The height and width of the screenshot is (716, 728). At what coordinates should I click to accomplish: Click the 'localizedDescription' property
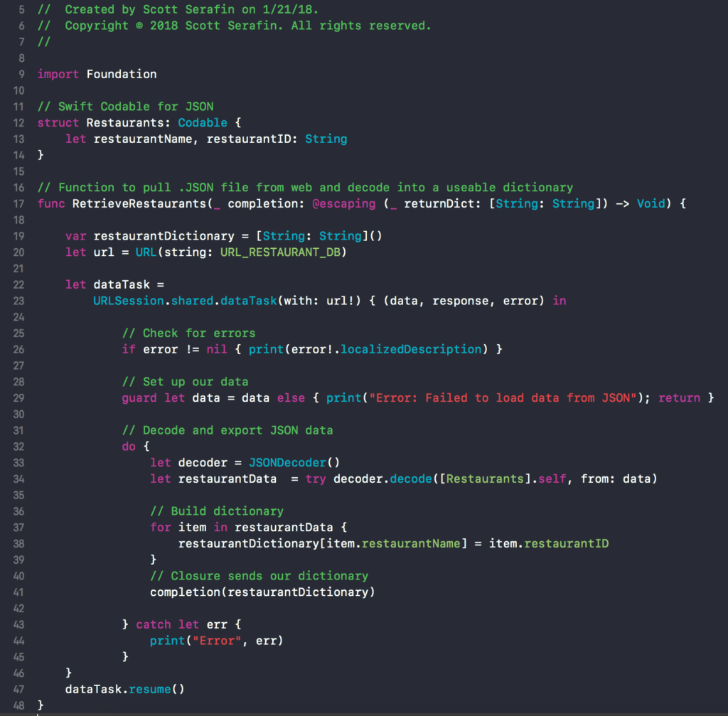point(412,349)
